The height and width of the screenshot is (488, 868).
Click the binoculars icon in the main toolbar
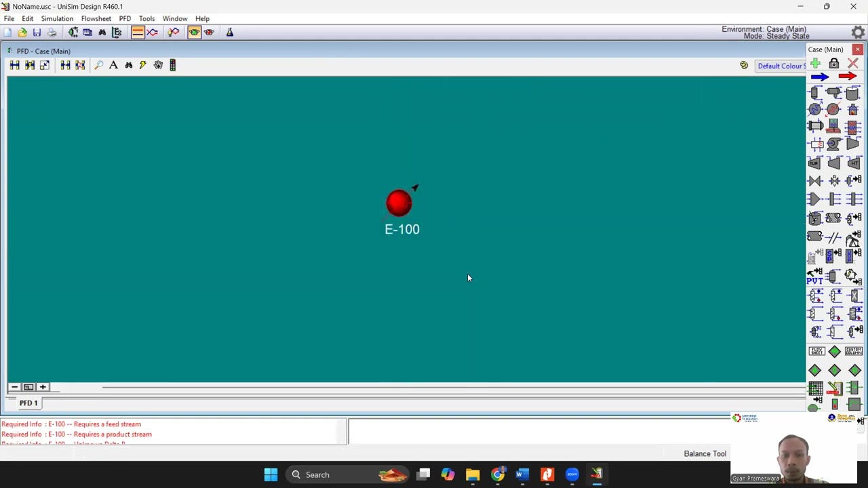tap(102, 32)
